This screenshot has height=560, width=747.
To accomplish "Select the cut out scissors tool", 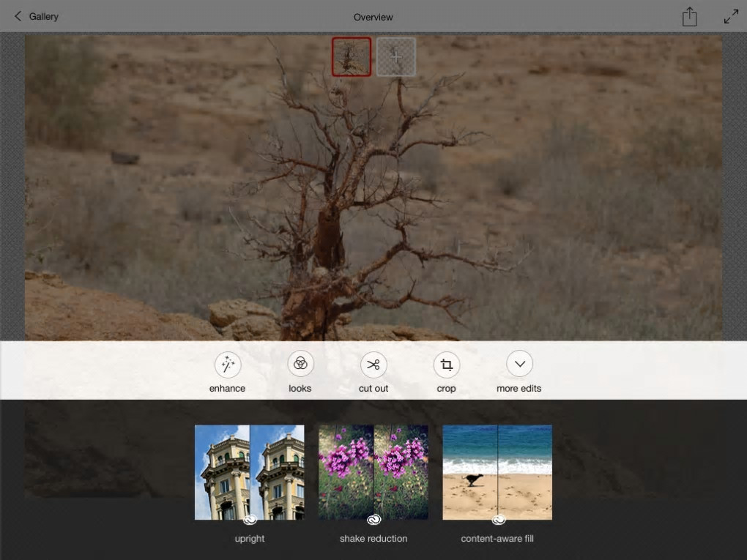I will pyautogui.click(x=373, y=365).
